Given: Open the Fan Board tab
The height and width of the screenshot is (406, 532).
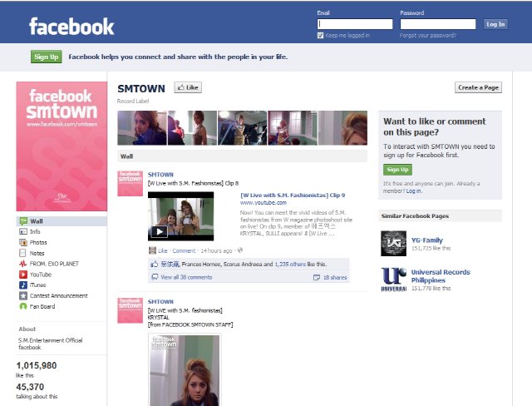Looking at the screenshot, I should [42, 306].
